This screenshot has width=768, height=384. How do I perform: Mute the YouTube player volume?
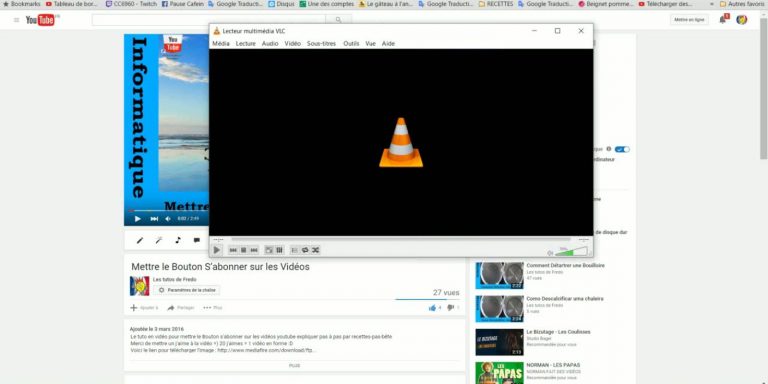pyautogui.click(x=168, y=219)
